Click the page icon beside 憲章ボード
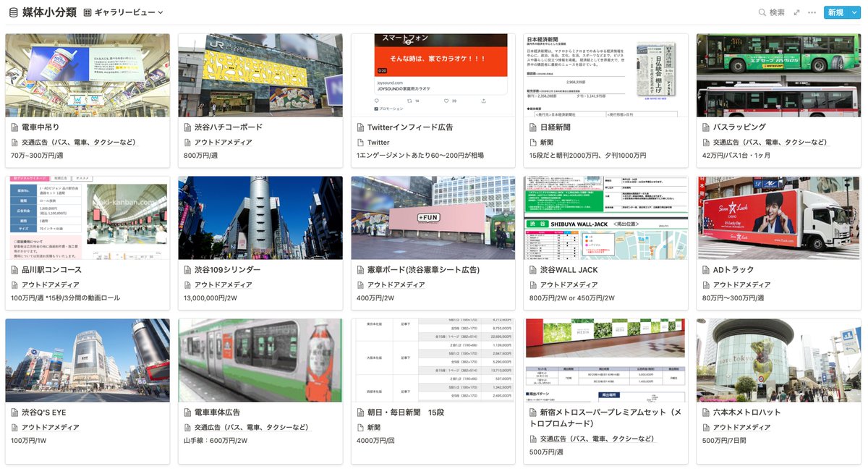Image resolution: width=868 pixels, height=469 pixels. pyautogui.click(x=361, y=270)
